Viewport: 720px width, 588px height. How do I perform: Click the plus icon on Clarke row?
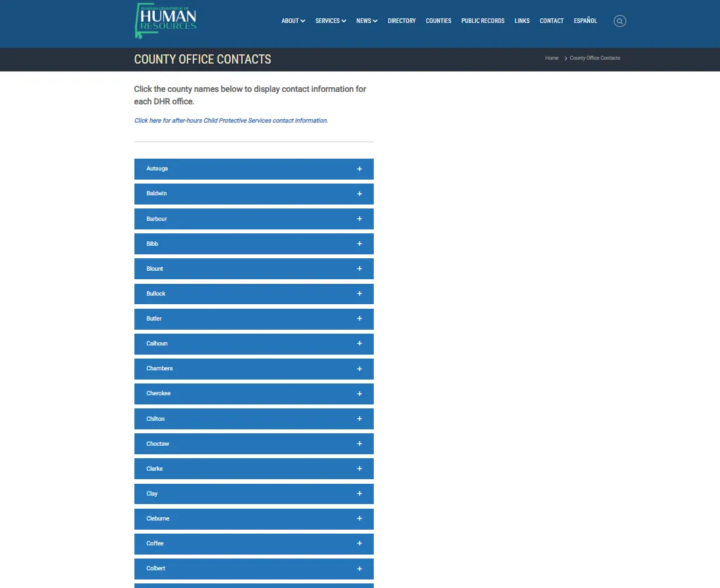[x=359, y=469]
